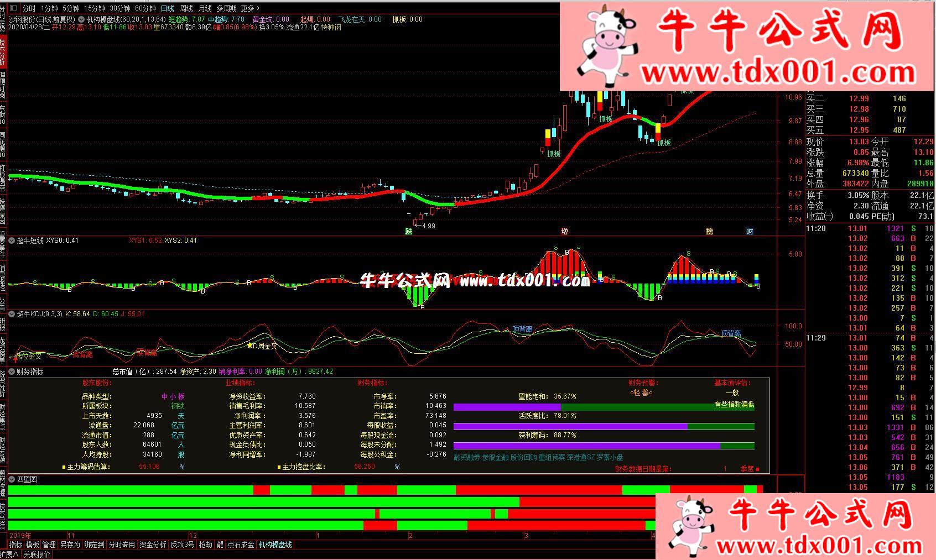The image size is (936, 560).
Task: Open the 机构操盘线 indicator settings arrow
Action: point(81,19)
